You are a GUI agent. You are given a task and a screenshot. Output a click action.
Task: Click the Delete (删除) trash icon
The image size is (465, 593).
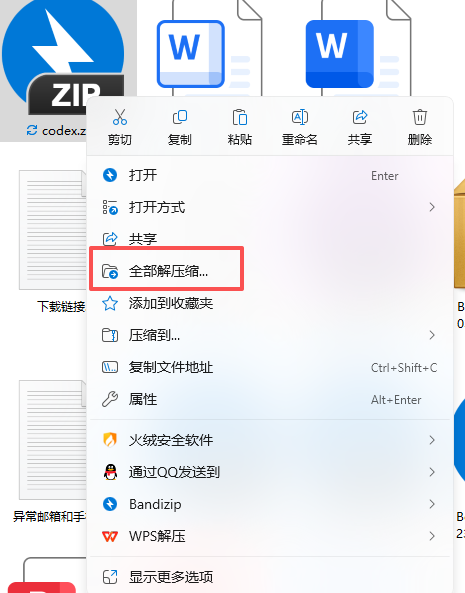coord(420,117)
